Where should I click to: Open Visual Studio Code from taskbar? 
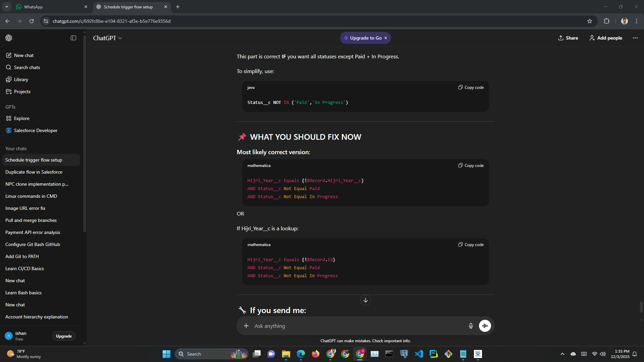coord(419,354)
